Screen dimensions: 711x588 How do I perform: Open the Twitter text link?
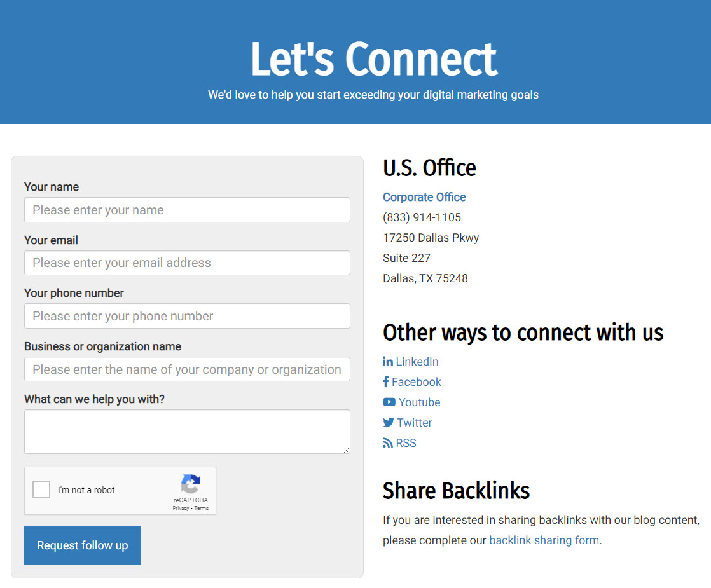click(415, 423)
